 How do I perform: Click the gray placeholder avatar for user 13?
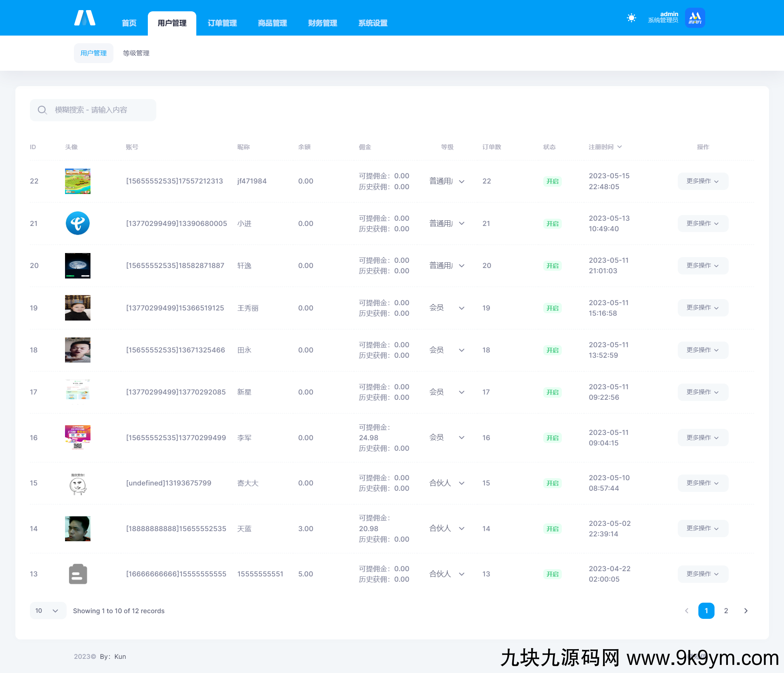click(x=78, y=574)
